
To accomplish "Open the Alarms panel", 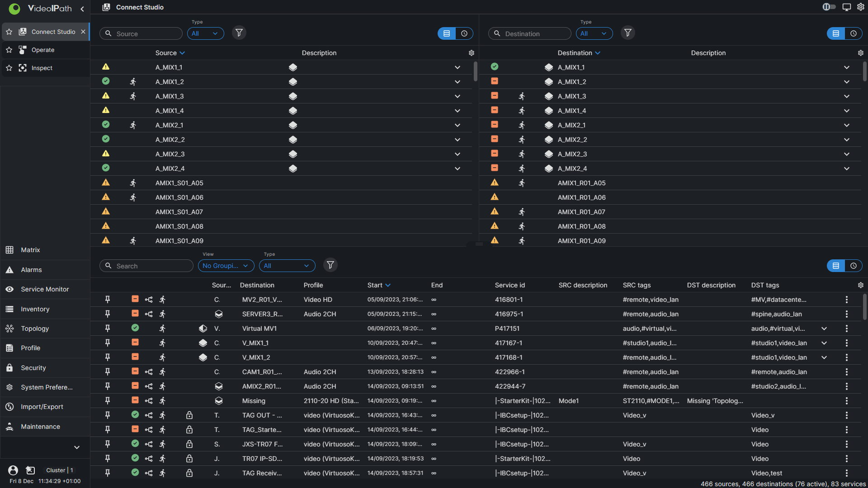I will (x=31, y=270).
